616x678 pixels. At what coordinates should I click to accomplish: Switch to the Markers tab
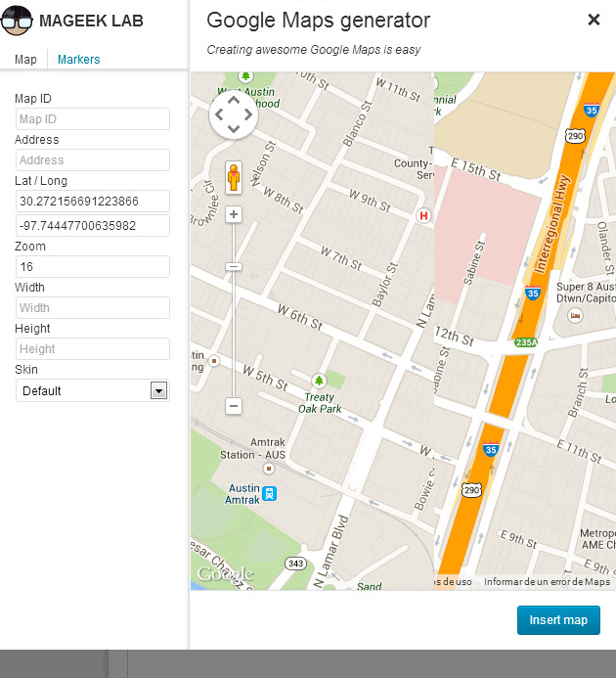(78, 60)
